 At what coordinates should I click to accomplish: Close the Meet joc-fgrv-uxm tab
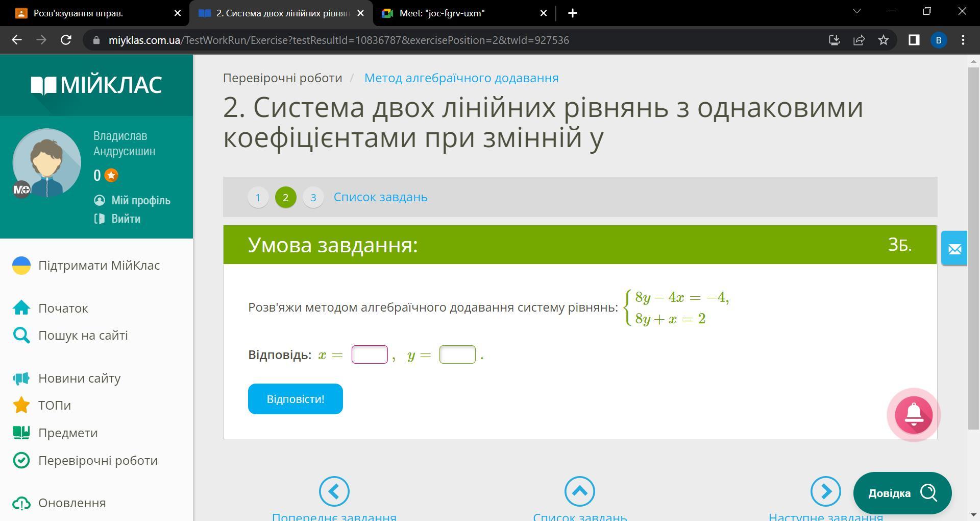click(544, 13)
